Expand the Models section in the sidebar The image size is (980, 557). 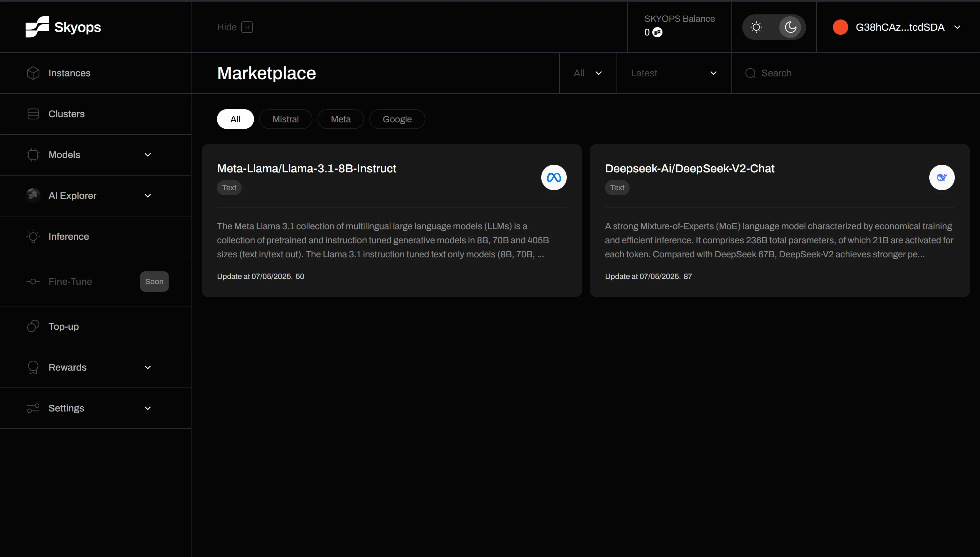tap(148, 154)
